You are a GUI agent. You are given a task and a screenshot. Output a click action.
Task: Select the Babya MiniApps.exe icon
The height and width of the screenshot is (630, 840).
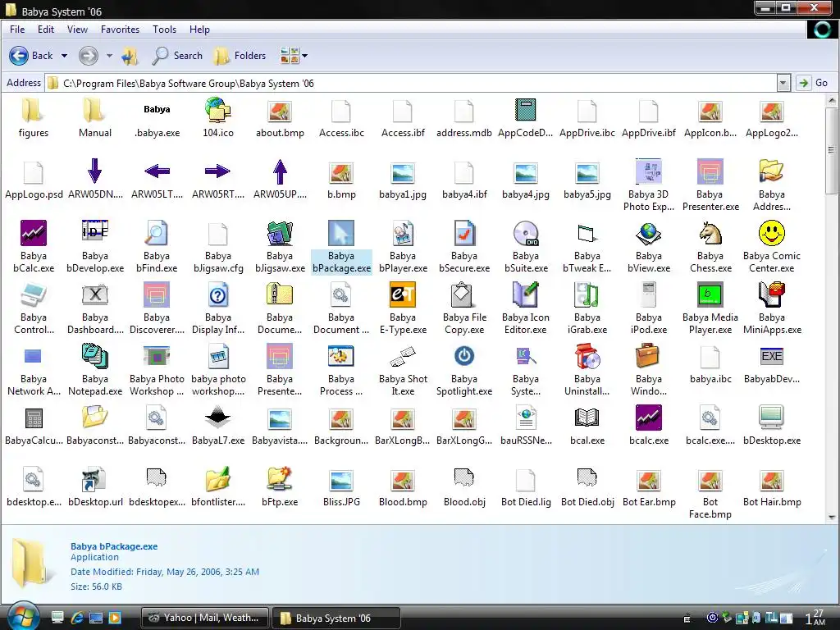pos(771,294)
